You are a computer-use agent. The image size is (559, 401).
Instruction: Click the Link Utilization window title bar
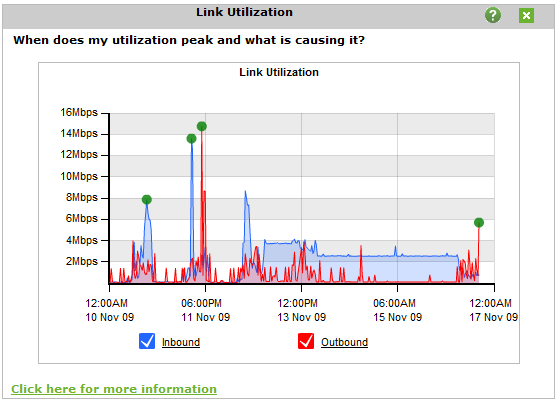278,16
